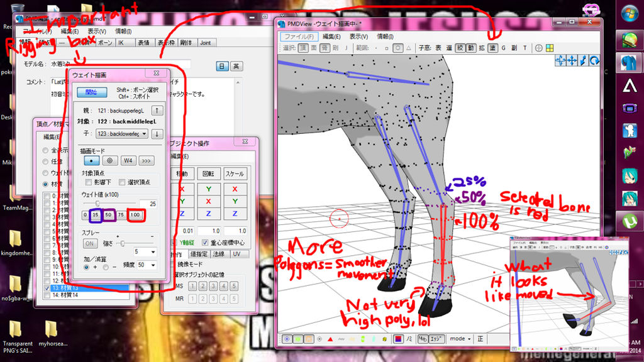Click the ウェイト値 weight value slider handle
This screenshot has height=362, width=644.
click(98, 203)
